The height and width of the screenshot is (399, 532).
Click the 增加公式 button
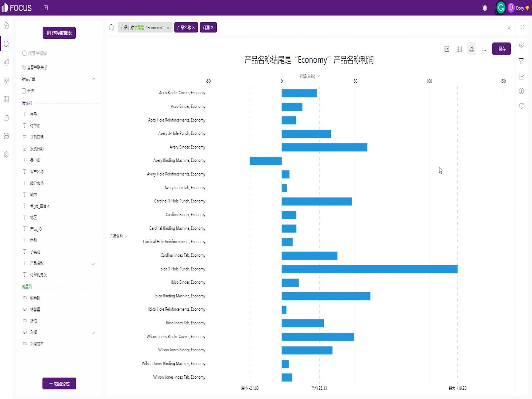(x=59, y=383)
